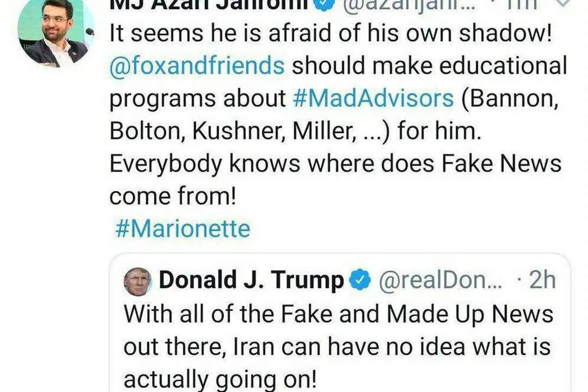Image resolution: width=588 pixels, height=392 pixels.
Task: Click the Donald J. Trump display name
Action: click(x=251, y=281)
